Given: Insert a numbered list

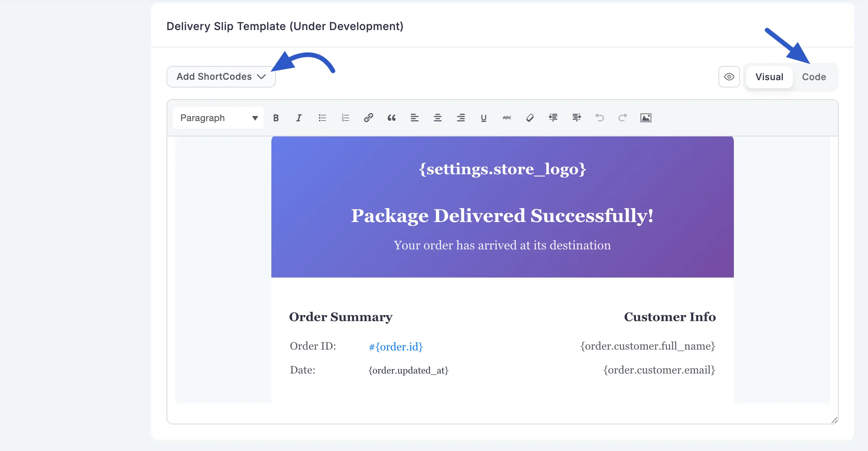Looking at the screenshot, I should 345,118.
